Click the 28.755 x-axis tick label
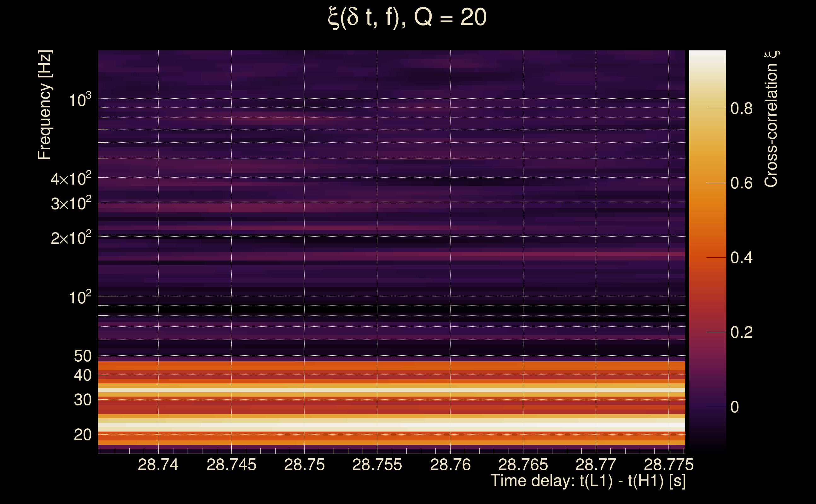Viewport: 816px width, 504px height. (377, 465)
